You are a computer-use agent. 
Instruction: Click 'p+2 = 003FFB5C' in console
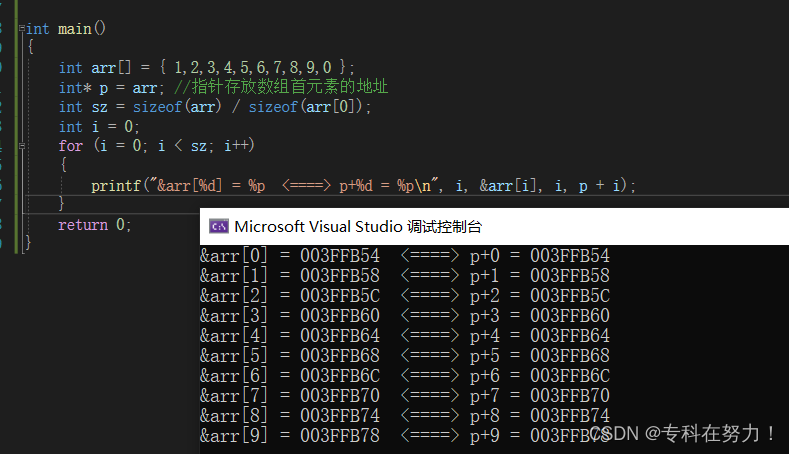[x=539, y=295]
